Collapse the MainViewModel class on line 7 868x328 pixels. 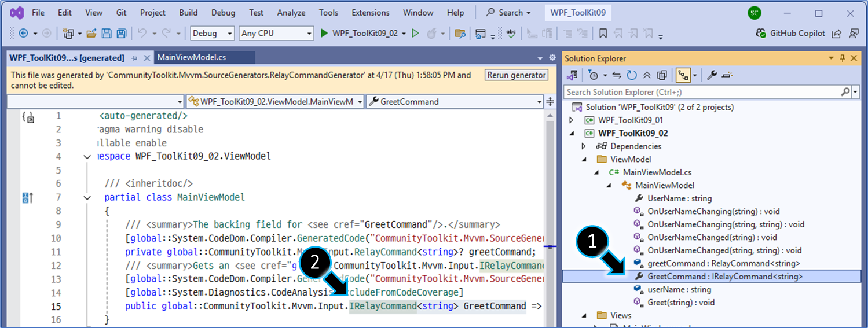click(x=87, y=197)
